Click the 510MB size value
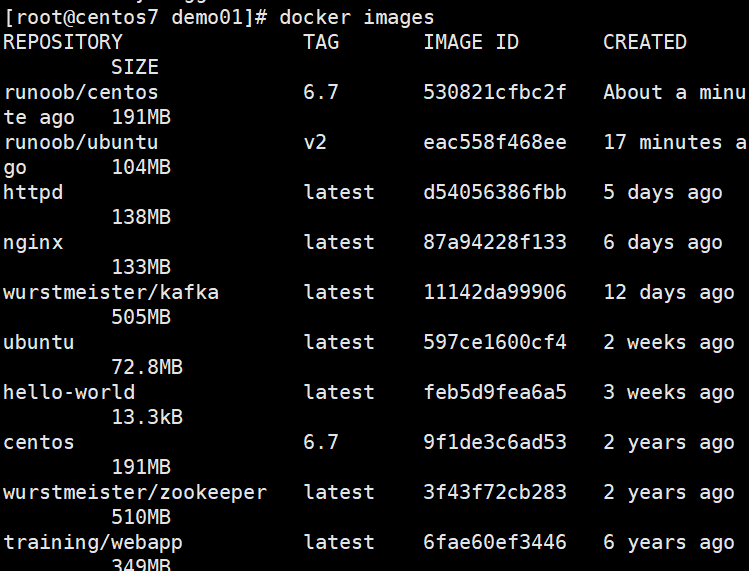749x571 pixels. coord(141,517)
